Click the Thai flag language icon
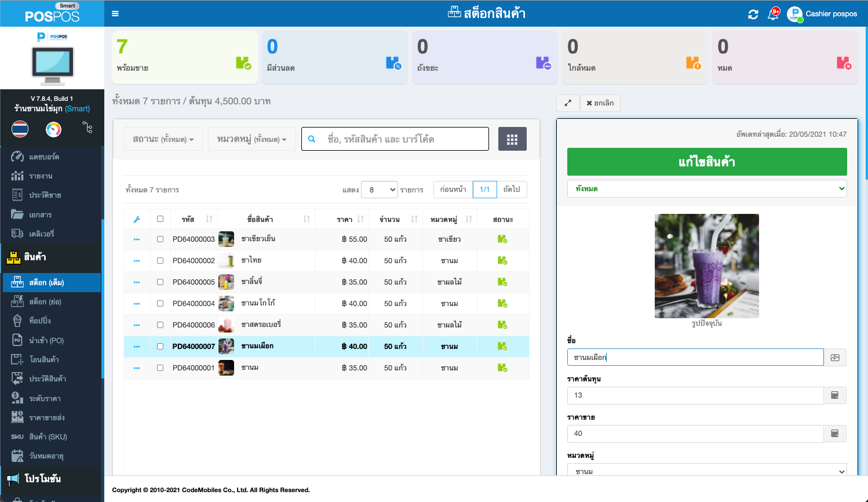Viewport: 868px width, 502px height. coord(20,129)
